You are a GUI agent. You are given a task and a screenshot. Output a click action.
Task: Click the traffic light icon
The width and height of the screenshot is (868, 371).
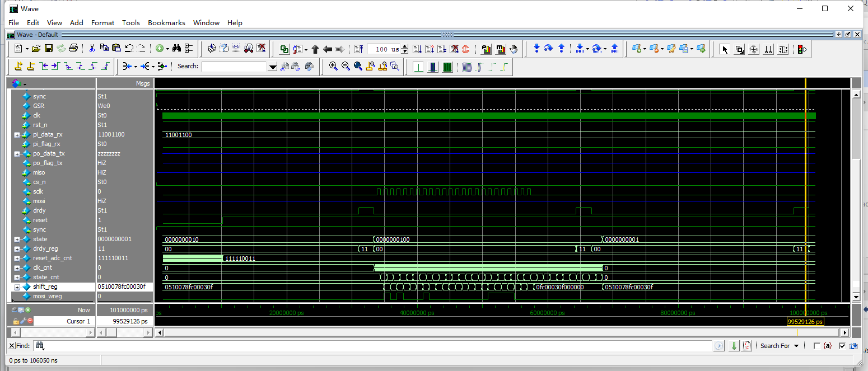[802, 49]
